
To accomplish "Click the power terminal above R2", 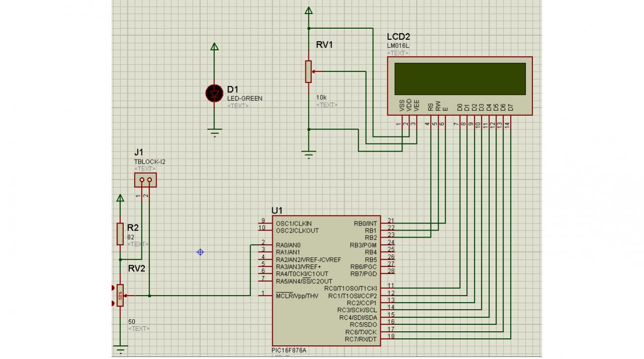I will point(120,197).
